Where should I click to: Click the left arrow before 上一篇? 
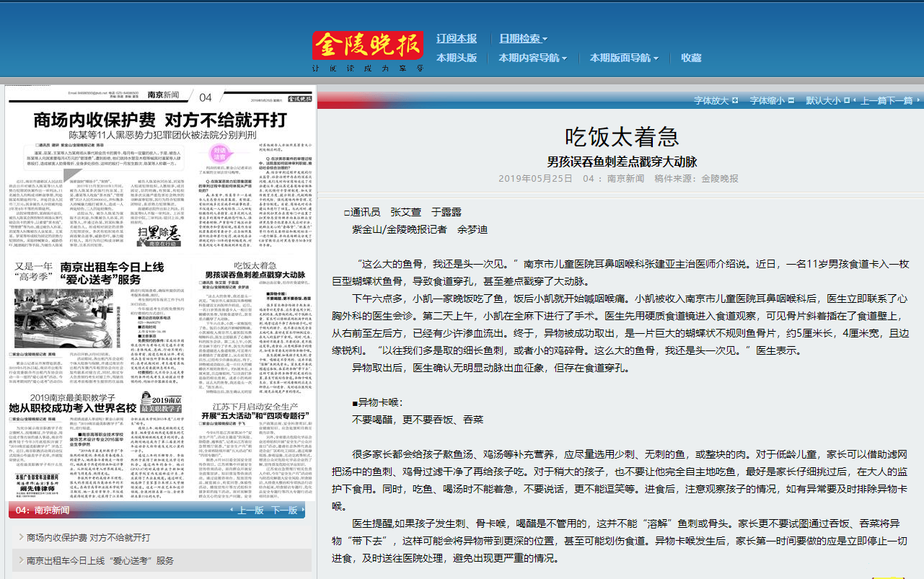coord(855,101)
